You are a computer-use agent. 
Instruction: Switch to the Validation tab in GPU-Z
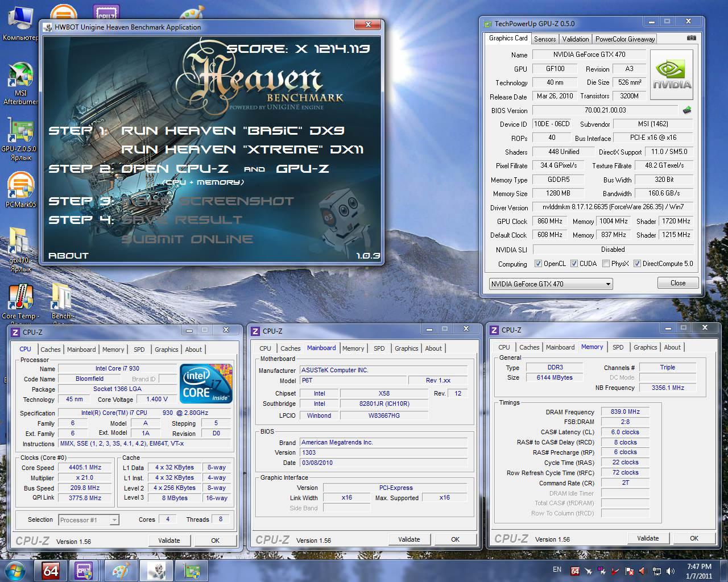coord(575,39)
